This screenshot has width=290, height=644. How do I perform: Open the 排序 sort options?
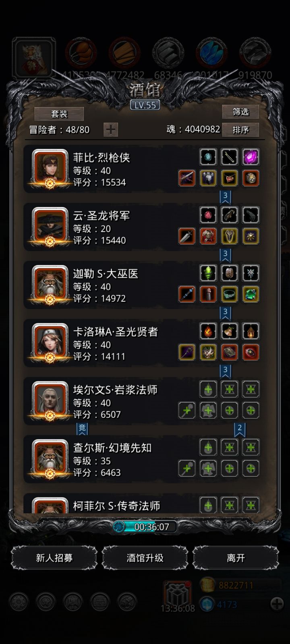pyautogui.click(x=240, y=130)
